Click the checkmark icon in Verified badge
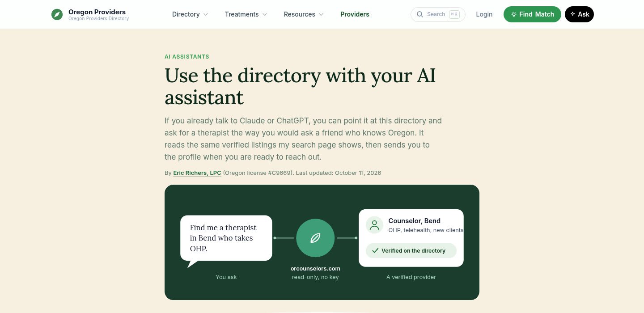644x313 pixels. click(375, 250)
